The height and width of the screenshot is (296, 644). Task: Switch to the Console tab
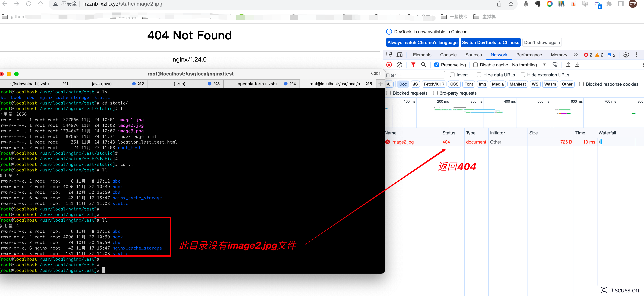coord(448,55)
